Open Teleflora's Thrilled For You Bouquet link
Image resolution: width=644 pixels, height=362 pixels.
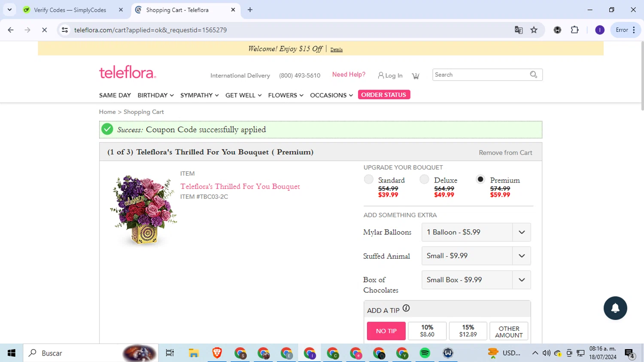[240, 186]
